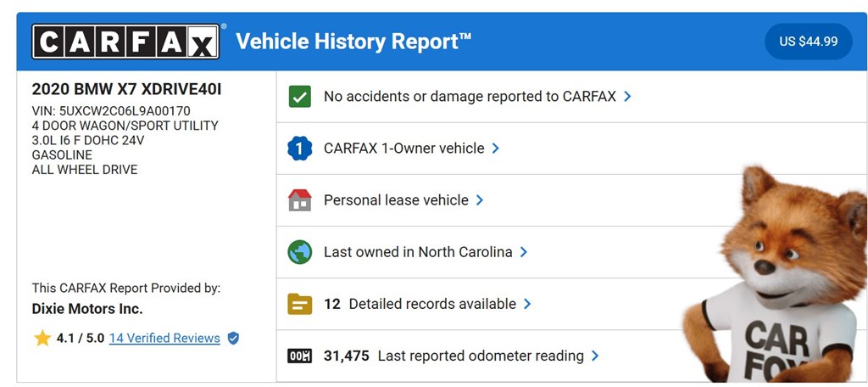
Task: Click the gold star rating icon
Action: pos(42,339)
